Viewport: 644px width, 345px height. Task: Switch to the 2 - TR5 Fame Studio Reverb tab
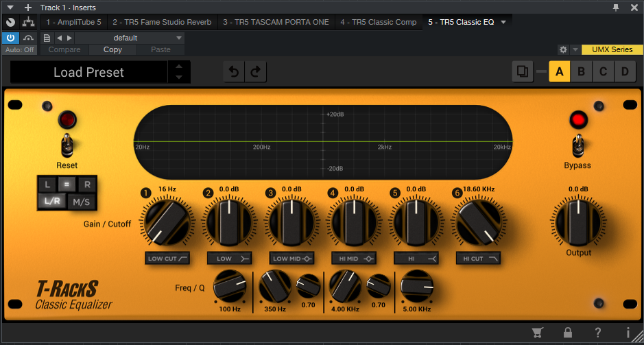162,22
